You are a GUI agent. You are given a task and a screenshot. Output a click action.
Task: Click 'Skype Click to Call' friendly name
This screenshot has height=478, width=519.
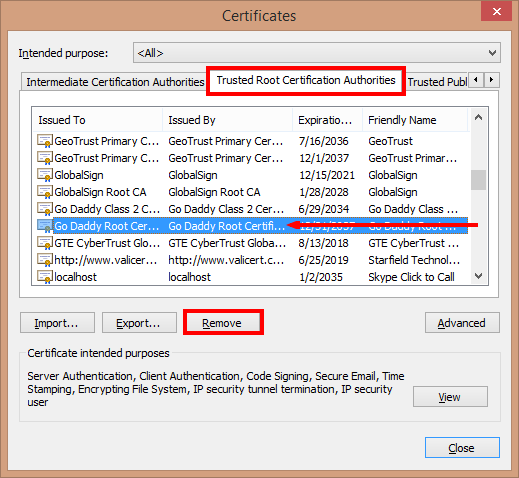tap(411, 277)
